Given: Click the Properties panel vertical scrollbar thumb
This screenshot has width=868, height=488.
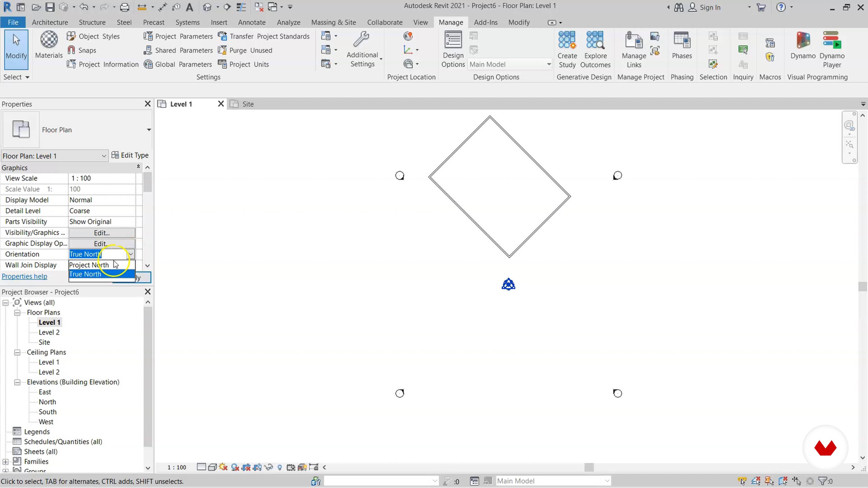Looking at the screenshot, I should tap(147, 182).
